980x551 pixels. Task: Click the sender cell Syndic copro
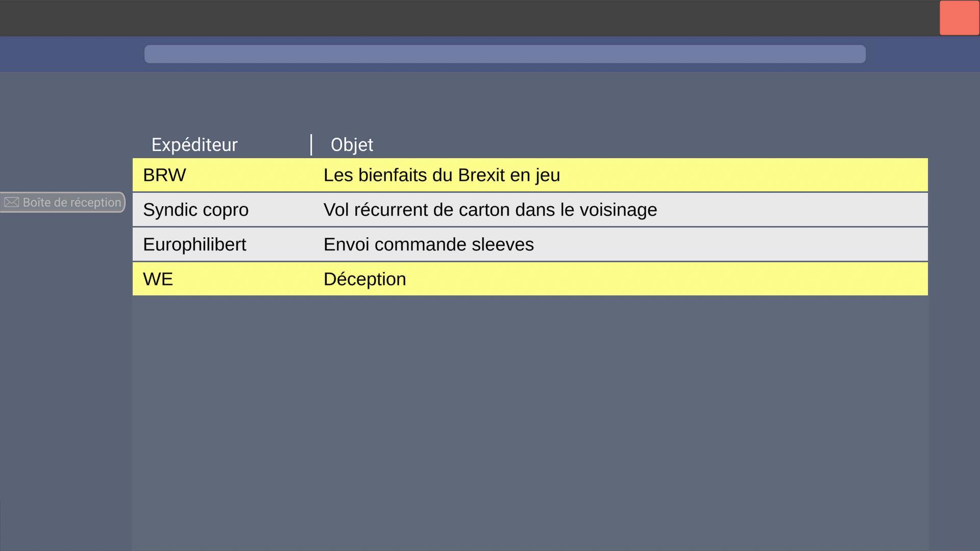(195, 209)
